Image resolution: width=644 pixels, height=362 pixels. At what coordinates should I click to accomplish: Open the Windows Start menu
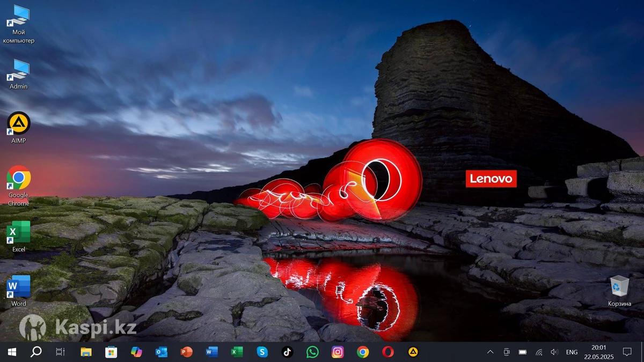pyautogui.click(x=11, y=352)
